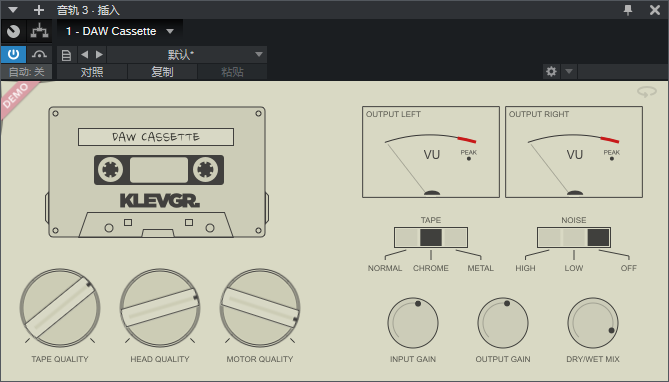This screenshot has width=669, height=382.
Task: Click the OUTPUT LEFT VU meter
Action: coord(431,152)
